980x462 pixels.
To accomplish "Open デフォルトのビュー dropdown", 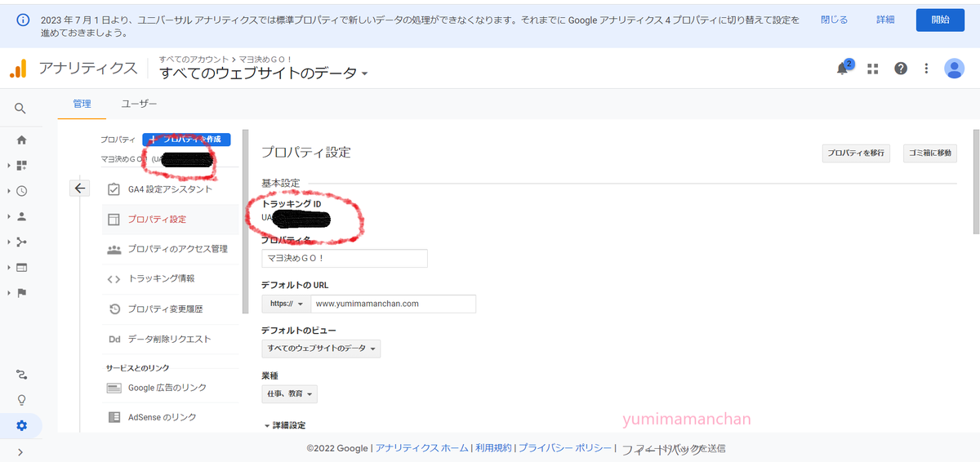I will (321, 349).
